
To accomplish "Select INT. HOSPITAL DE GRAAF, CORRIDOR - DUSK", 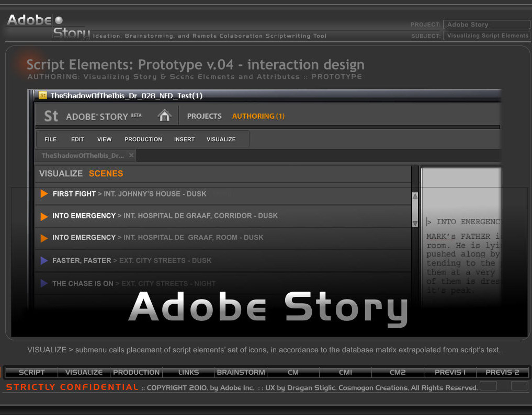I will pos(200,216).
